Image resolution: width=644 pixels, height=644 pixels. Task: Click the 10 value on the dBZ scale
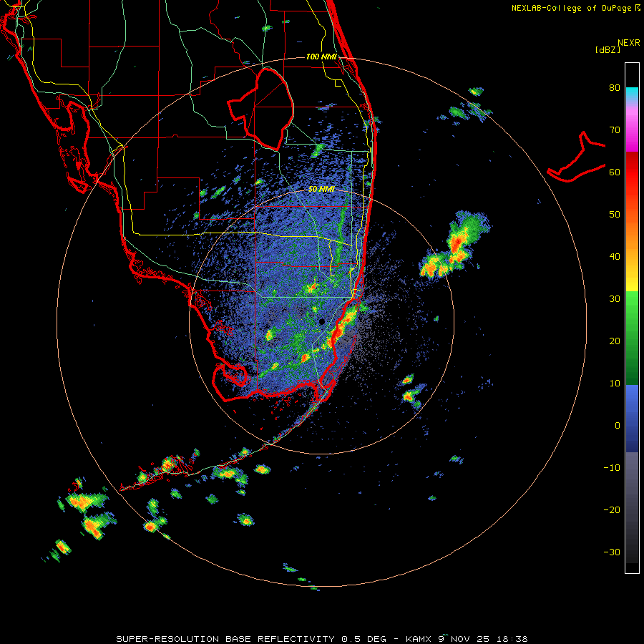point(615,384)
